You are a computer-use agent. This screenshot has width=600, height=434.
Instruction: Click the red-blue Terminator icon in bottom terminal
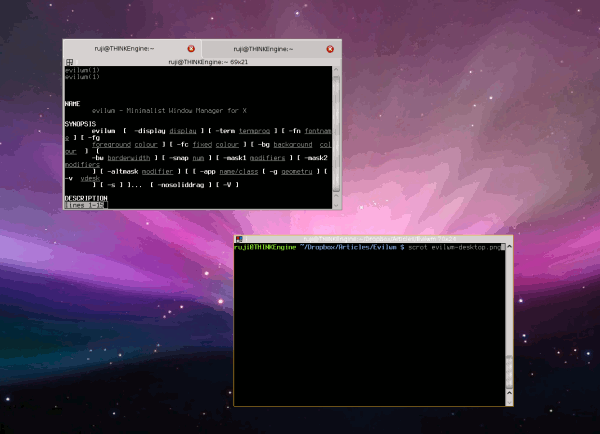pos(239,239)
